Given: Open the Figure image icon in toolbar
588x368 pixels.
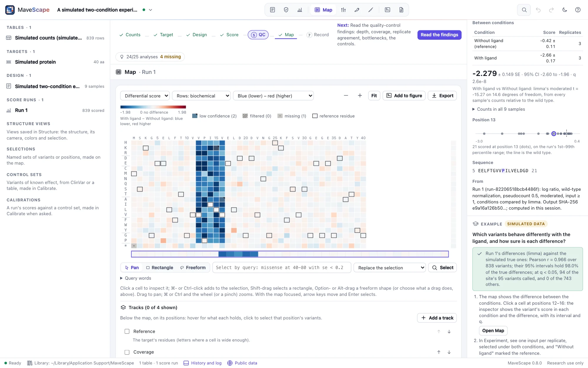Looking at the screenshot, I should coord(387,10).
